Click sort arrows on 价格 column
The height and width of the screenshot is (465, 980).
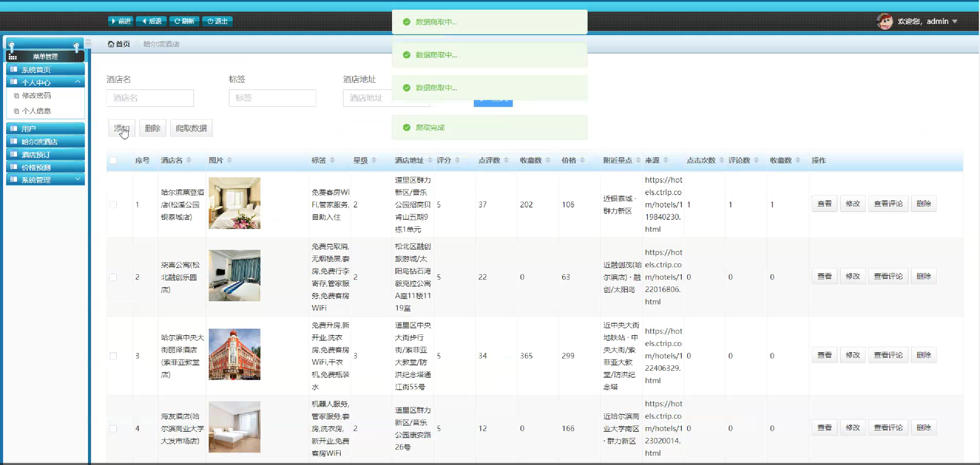pos(582,160)
